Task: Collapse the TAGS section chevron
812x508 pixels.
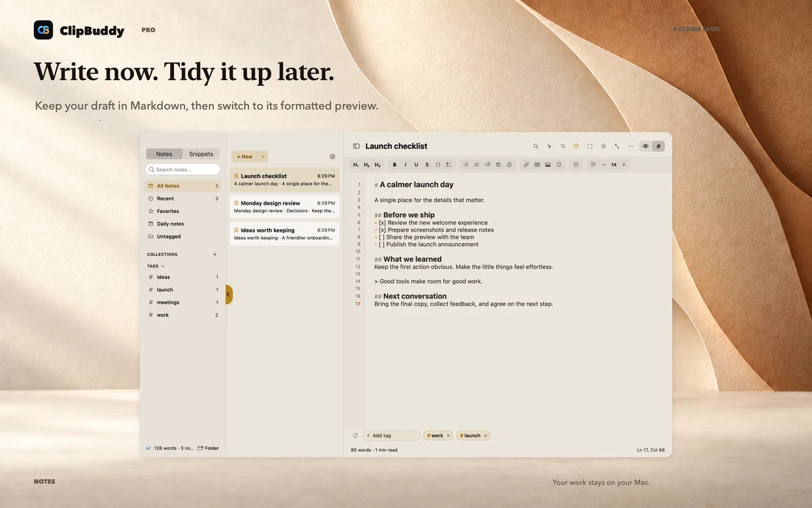Action: pyautogui.click(x=163, y=266)
